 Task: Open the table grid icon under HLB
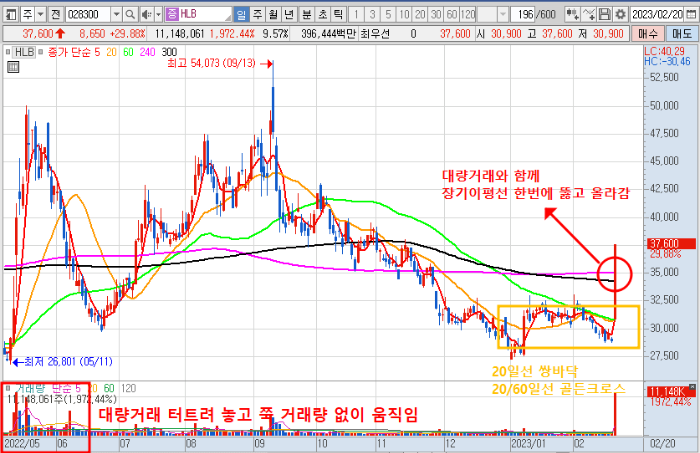[13, 67]
